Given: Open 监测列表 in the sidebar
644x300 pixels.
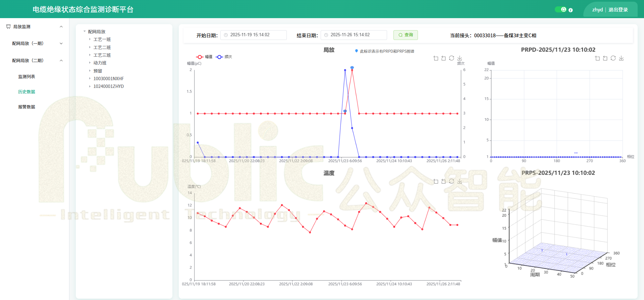Looking at the screenshot, I should tap(26, 77).
